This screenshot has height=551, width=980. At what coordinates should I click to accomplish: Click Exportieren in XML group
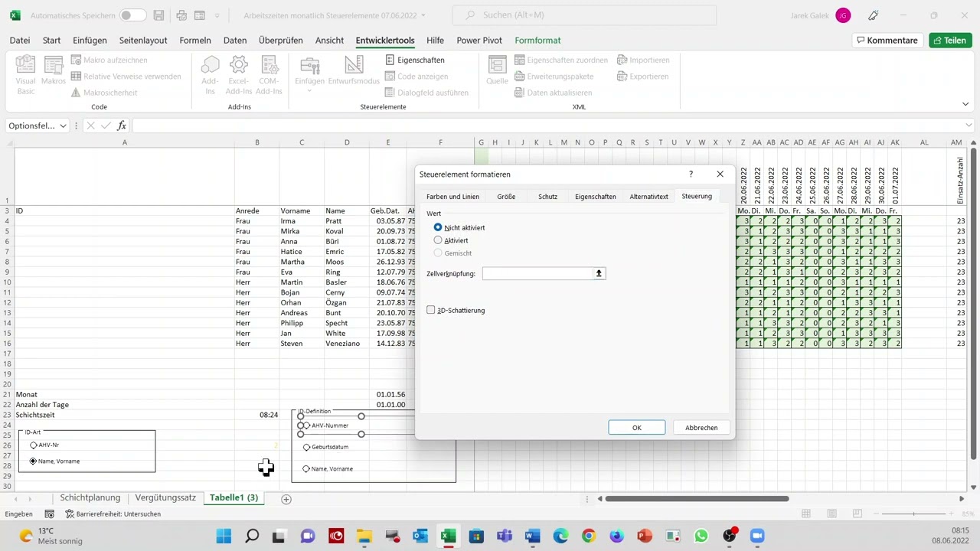pos(642,77)
